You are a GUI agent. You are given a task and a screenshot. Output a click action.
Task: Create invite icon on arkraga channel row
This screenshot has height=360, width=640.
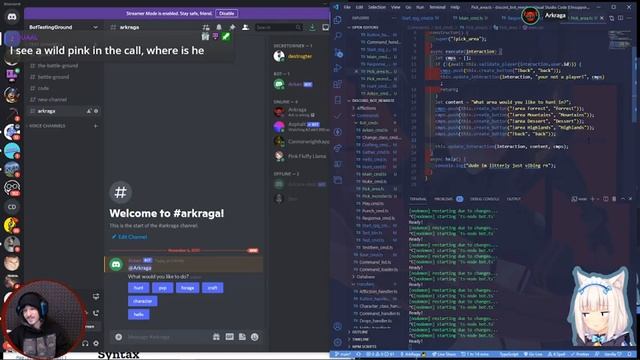pos(89,111)
